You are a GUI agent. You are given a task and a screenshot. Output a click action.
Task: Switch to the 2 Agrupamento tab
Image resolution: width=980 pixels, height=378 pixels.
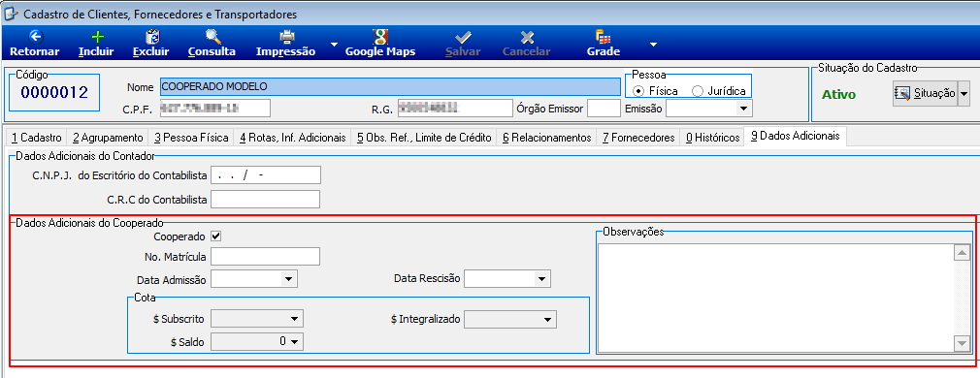(108, 138)
